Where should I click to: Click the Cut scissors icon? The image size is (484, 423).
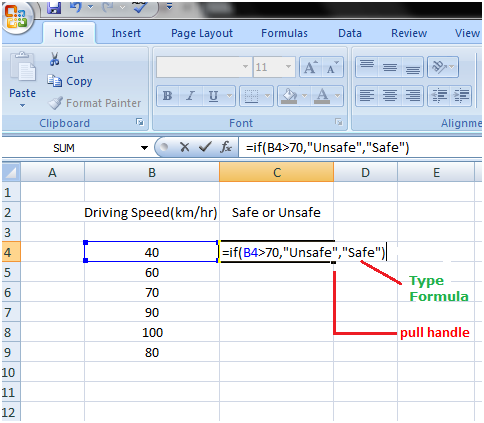54,59
